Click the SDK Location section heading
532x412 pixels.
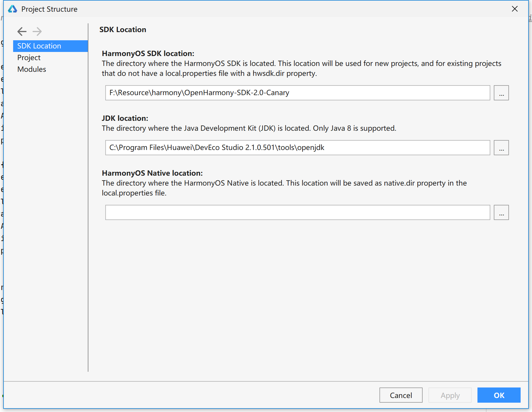[x=123, y=29]
